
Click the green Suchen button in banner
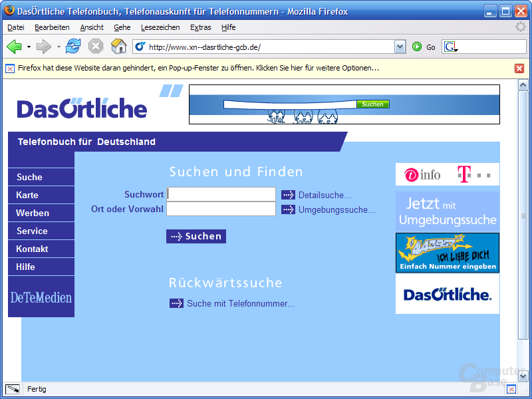(372, 104)
